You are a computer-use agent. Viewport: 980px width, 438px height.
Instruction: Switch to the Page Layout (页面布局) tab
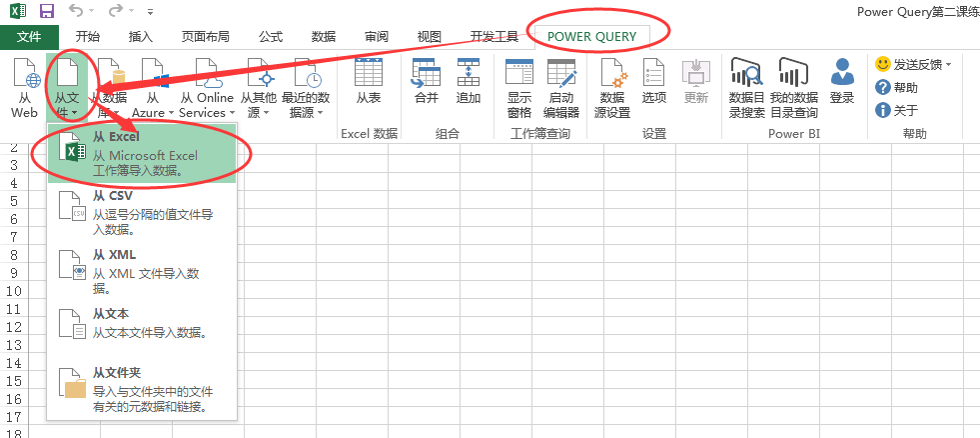click(x=205, y=37)
